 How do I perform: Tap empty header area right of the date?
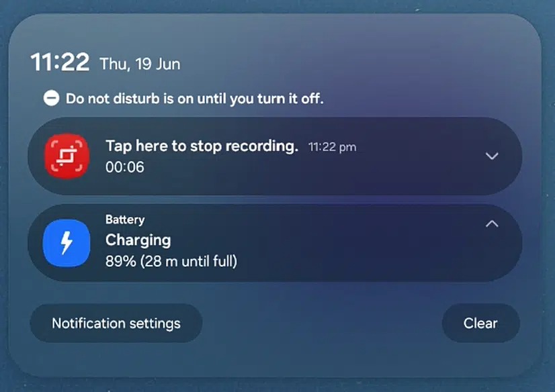[x=354, y=64]
